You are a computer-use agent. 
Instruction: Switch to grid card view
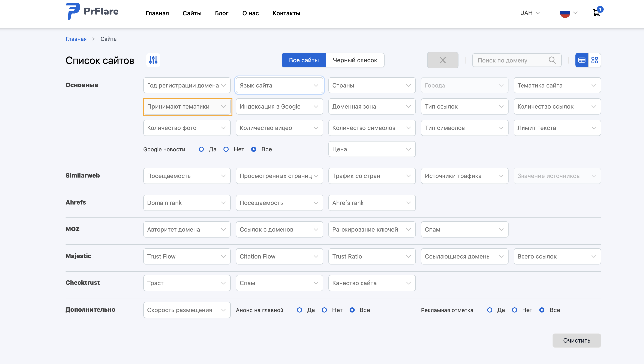point(595,60)
